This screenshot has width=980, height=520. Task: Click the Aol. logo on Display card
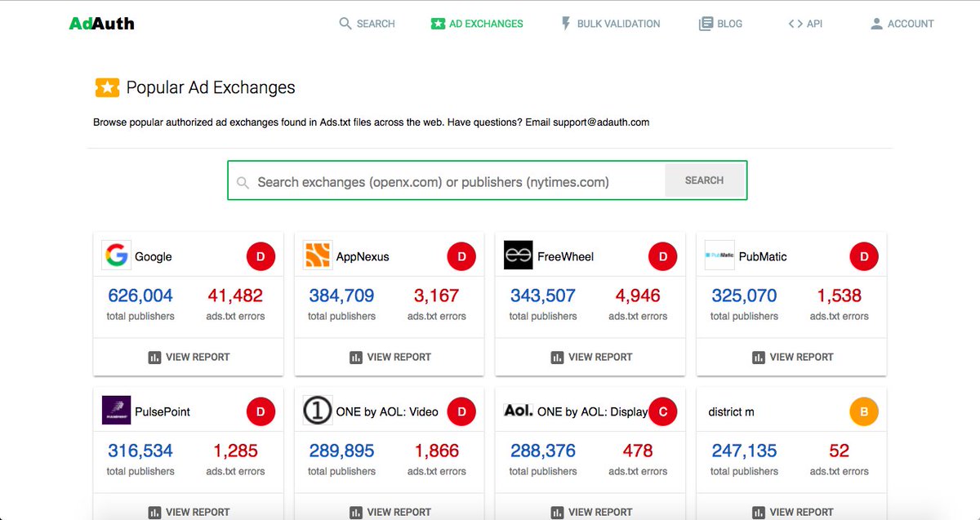pos(519,411)
